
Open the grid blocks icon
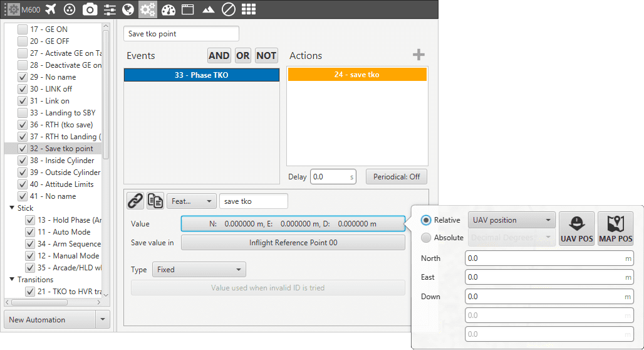(249, 9)
